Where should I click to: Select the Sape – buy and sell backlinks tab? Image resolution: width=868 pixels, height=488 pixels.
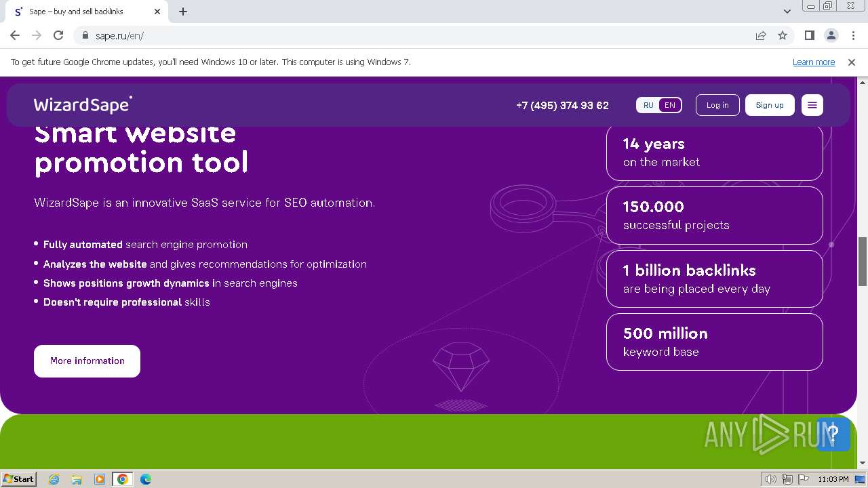[x=85, y=12]
